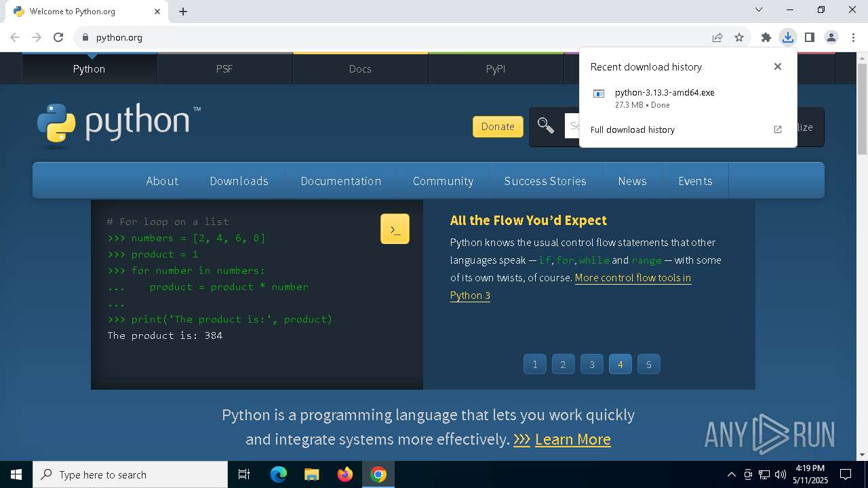Click the taskbar search box
The width and height of the screenshot is (868, 488).
point(130,474)
